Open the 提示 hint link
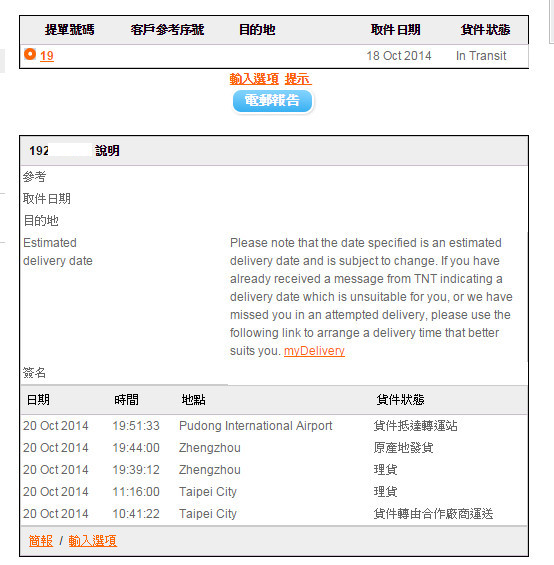This screenshot has height=565, width=554. click(298, 79)
